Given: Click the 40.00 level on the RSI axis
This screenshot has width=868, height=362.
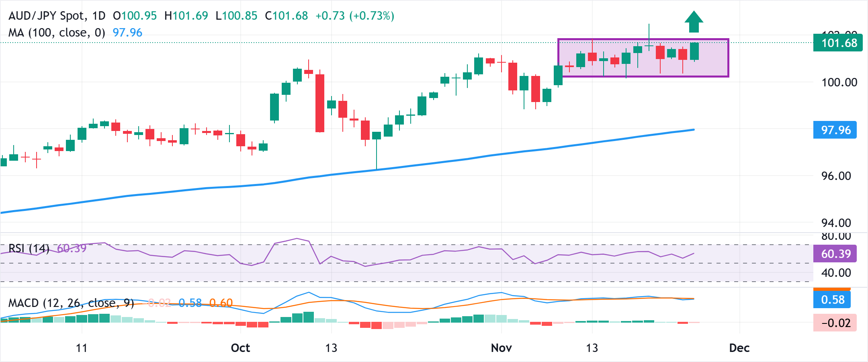Looking at the screenshot, I should click(x=836, y=273).
